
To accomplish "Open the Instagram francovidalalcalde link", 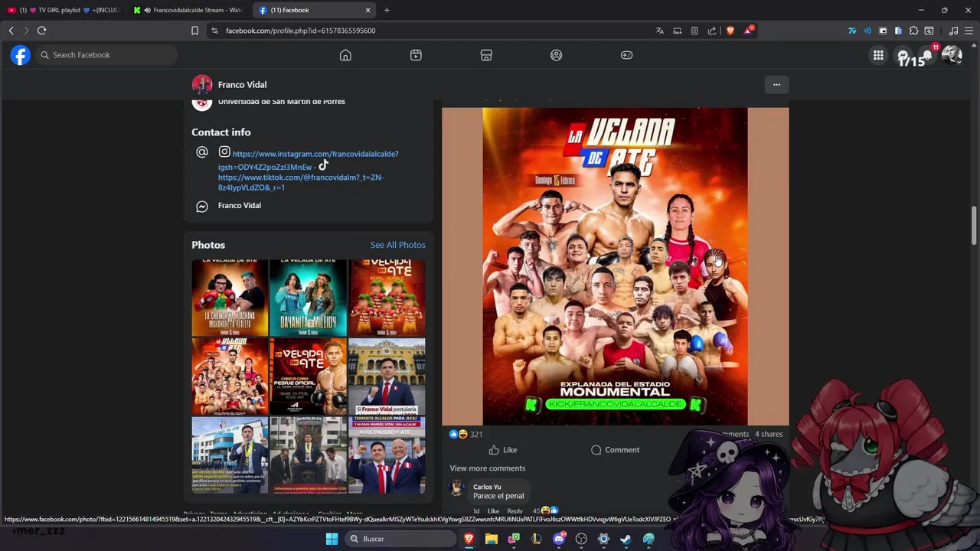I will tap(308, 160).
